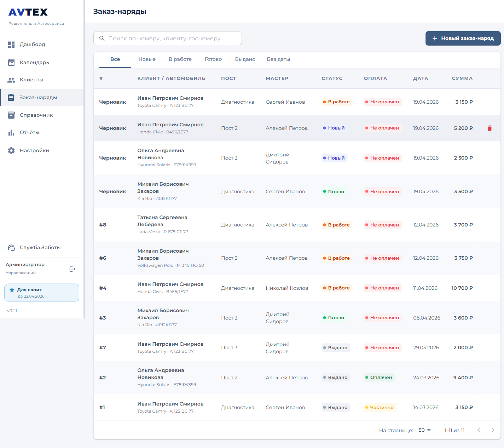Click the Новый заказ-наряд button
Image resolution: width=504 pixels, height=448 pixels.
(463, 38)
